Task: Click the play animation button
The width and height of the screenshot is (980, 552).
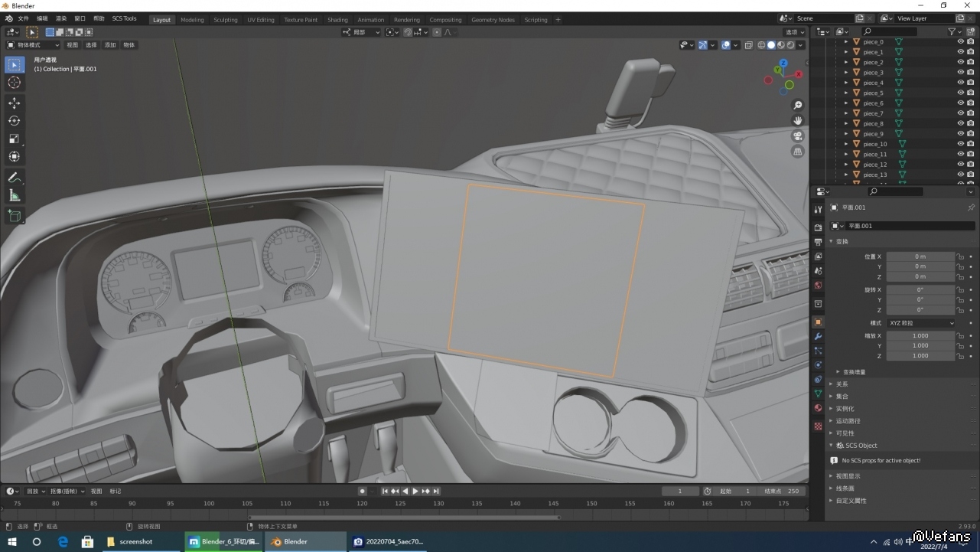Action: coord(415,491)
